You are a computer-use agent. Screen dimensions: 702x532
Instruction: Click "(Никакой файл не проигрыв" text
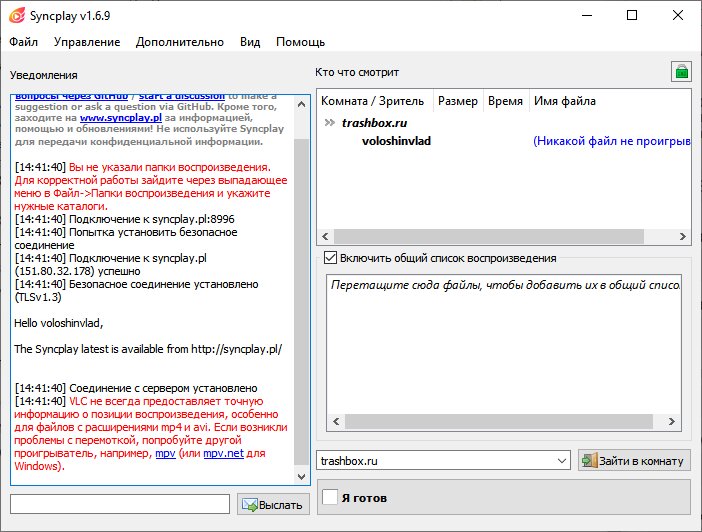click(612, 141)
